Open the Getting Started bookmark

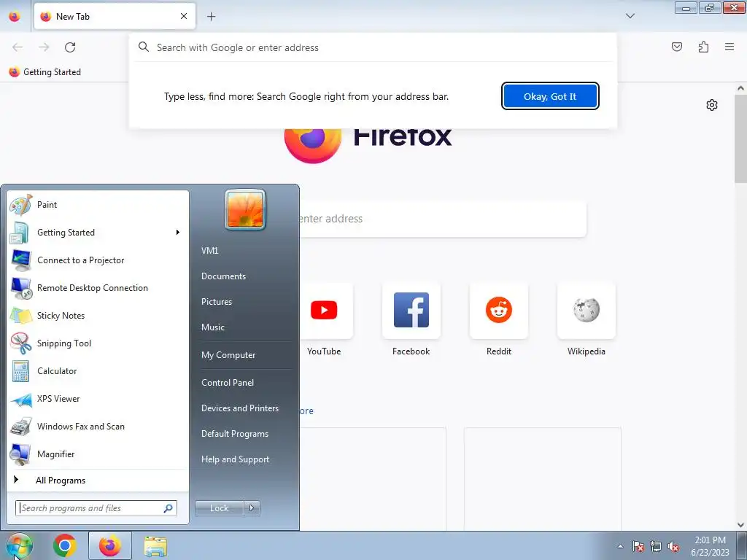pyautogui.click(x=45, y=72)
